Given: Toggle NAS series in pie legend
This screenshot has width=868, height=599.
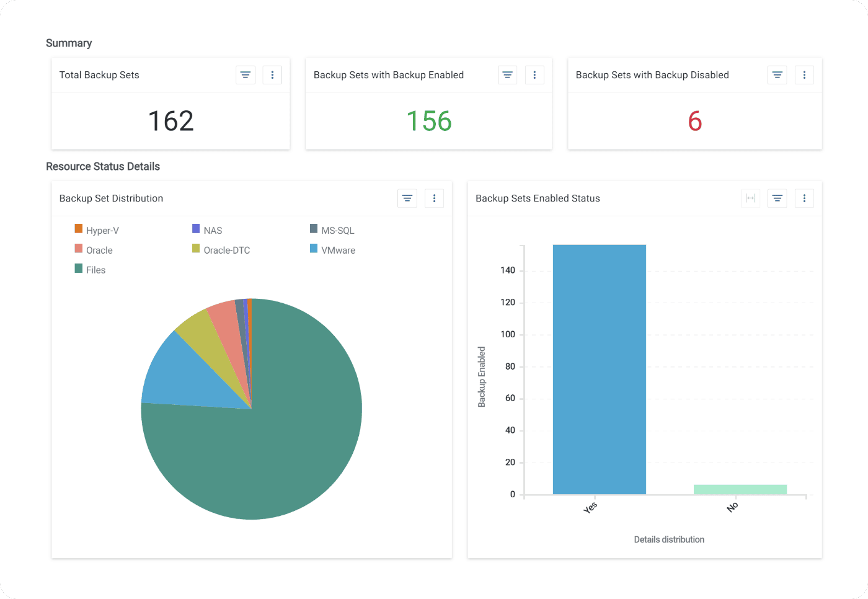Looking at the screenshot, I should (x=213, y=230).
